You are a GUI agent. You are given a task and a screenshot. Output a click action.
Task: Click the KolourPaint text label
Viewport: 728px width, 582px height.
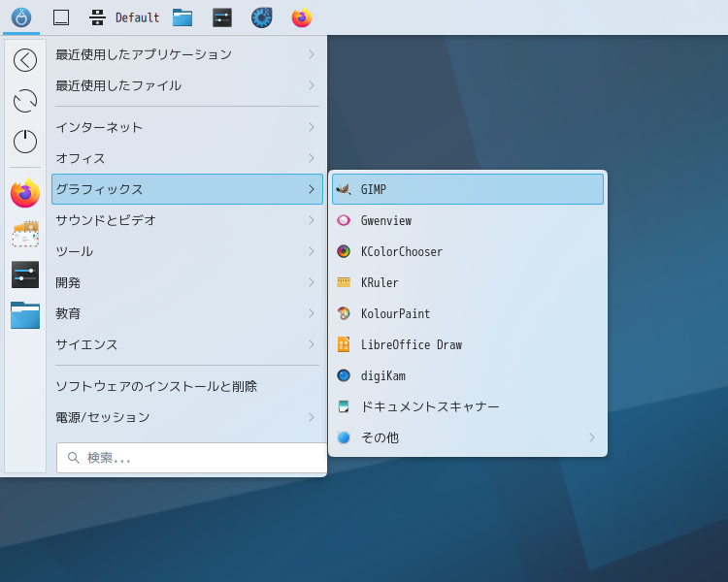pyautogui.click(x=396, y=313)
